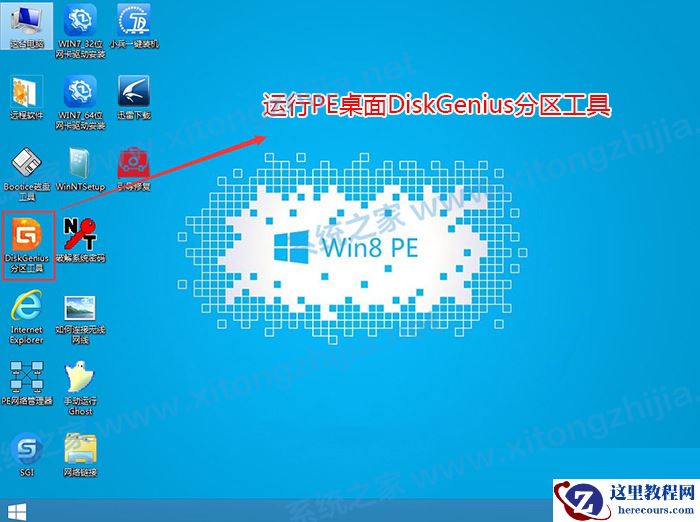Viewport: 700px width, 522px height.
Task: Launch the Bootice磁盘工具 icon
Action: (26, 174)
